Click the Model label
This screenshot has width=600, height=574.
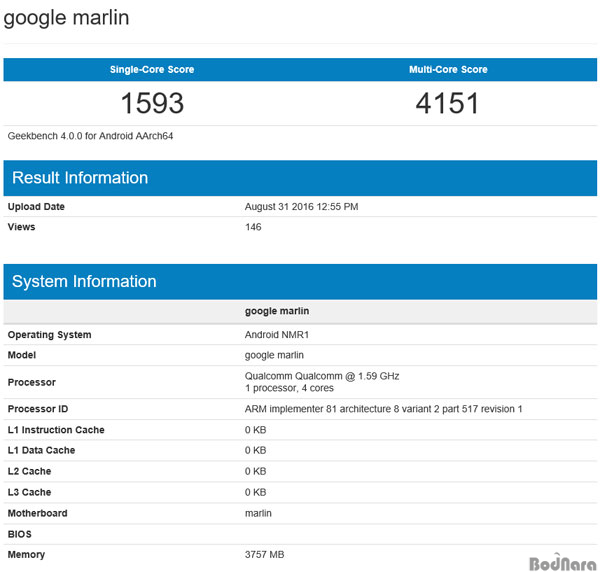tap(22, 355)
